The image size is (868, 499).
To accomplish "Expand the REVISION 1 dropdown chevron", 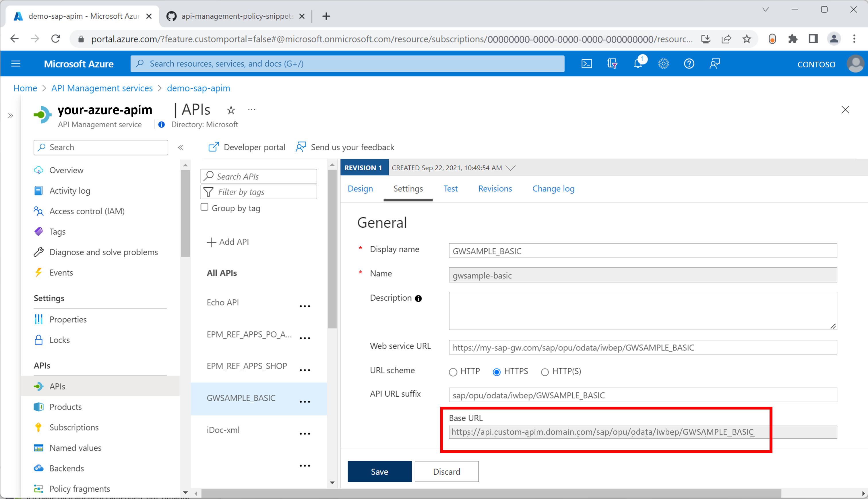I will [511, 168].
